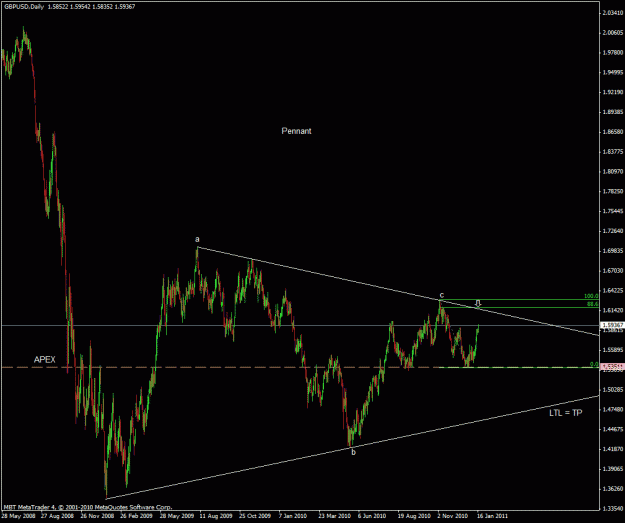Click price axis label 1.41870

(612, 449)
